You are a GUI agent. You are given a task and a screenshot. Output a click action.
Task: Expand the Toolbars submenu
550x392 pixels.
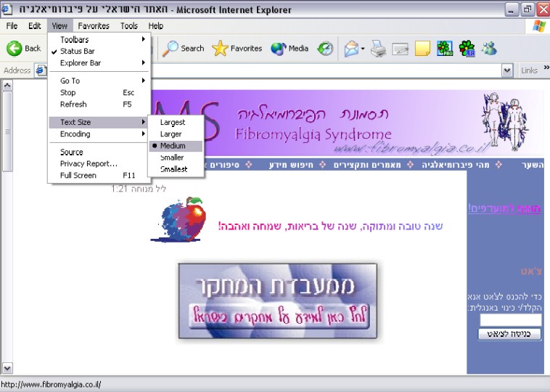[x=99, y=40]
